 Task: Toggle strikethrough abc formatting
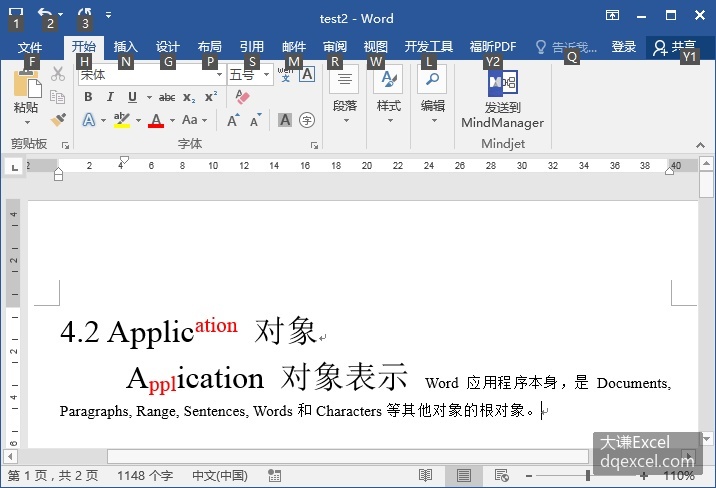pos(167,97)
